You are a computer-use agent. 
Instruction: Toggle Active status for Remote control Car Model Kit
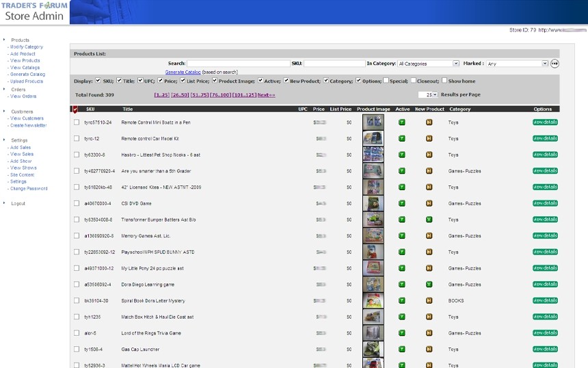point(401,138)
